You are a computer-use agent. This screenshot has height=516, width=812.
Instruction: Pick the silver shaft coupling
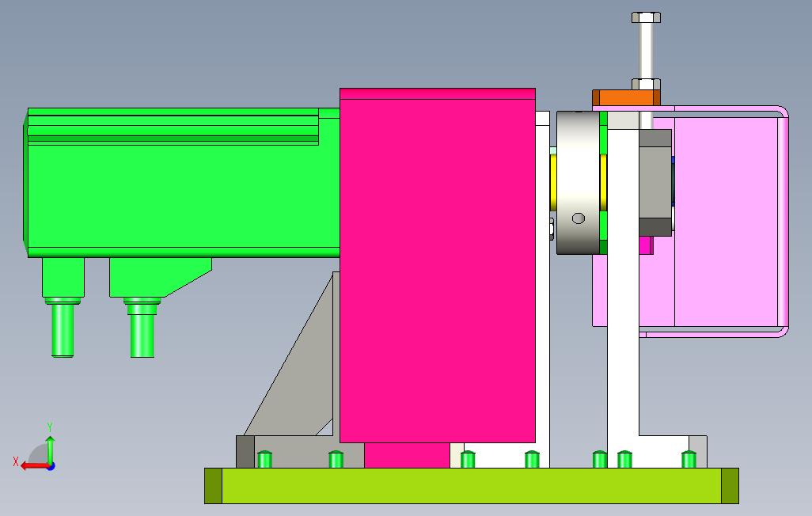(578, 182)
